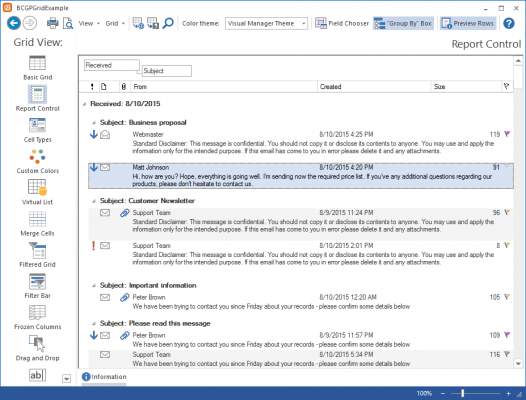The width and height of the screenshot is (526, 400).
Task: Open the blue Help question icon
Action: [509, 23]
